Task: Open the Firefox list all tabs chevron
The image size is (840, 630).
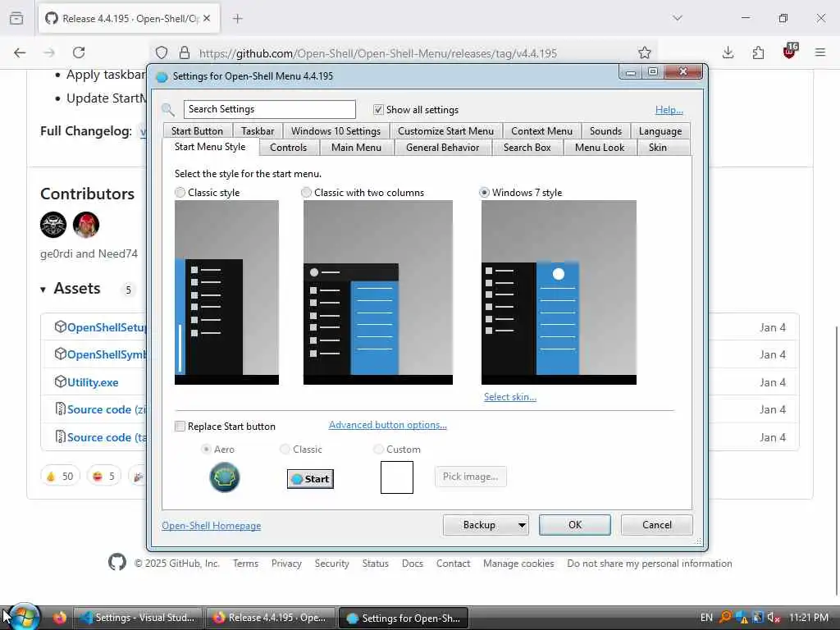Action: 677,18
